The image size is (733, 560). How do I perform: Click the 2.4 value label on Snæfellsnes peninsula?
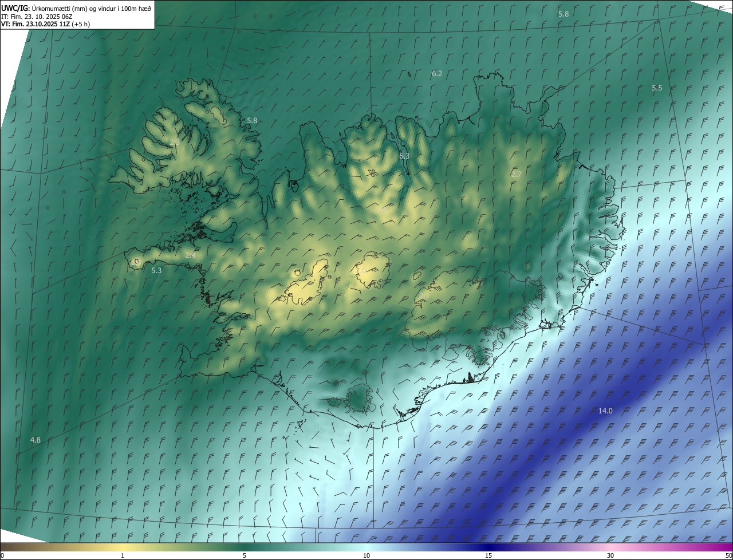coord(190,255)
